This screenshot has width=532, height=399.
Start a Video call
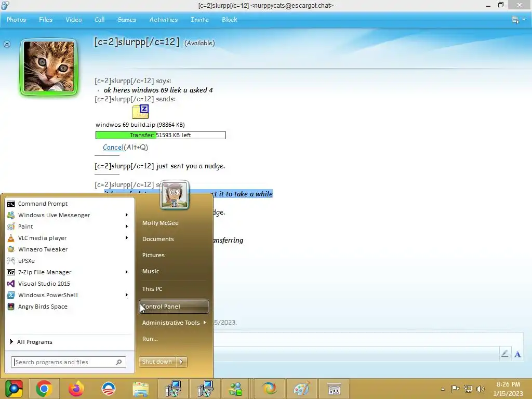pos(74,20)
